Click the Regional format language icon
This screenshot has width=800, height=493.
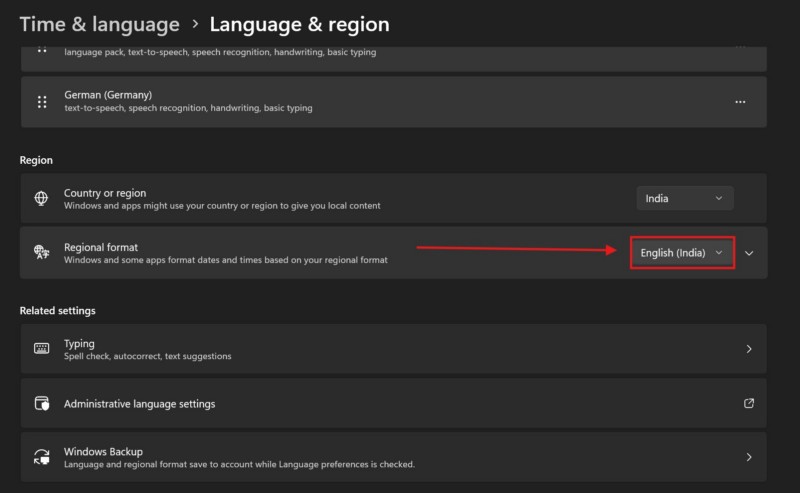(x=42, y=253)
